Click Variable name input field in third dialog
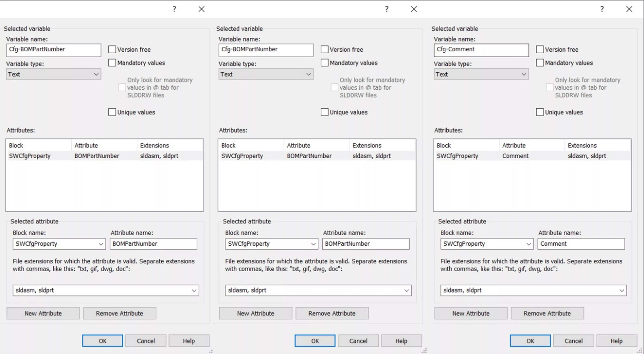 480,49
